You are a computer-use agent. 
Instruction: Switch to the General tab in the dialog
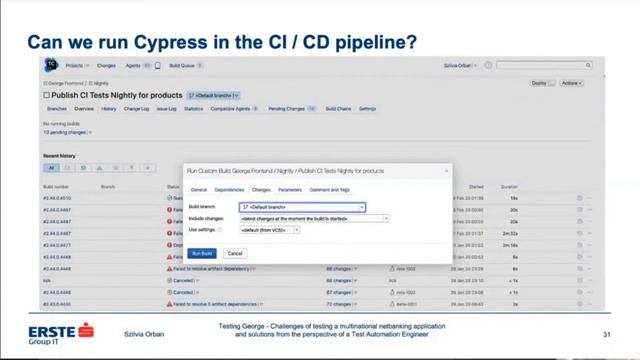click(199, 190)
